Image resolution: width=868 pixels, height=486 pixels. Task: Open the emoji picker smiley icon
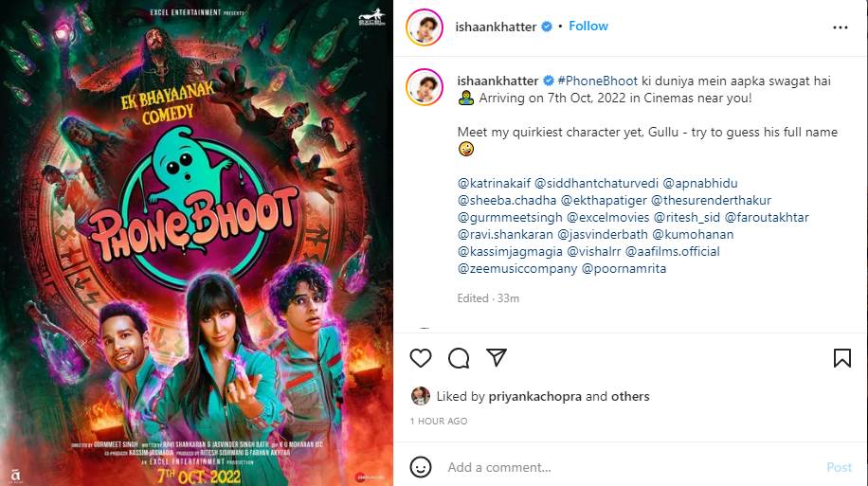click(421, 467)
